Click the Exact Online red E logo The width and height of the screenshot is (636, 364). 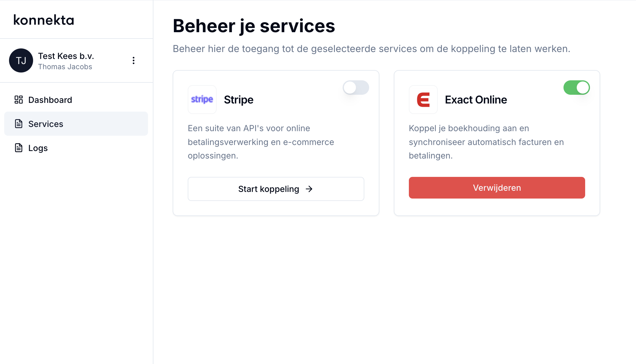coord(423,100)
